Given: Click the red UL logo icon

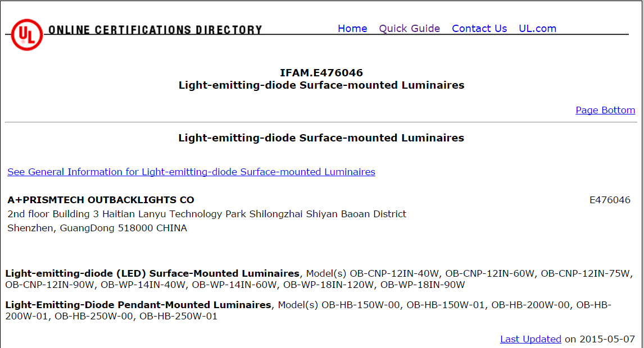Looking at the screenshot, I should (x=27, y=34).
